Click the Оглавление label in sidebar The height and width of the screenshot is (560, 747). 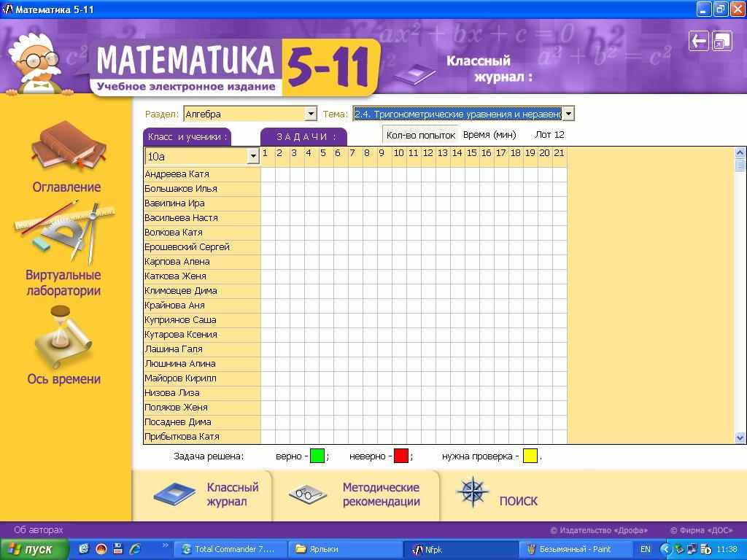point(66,187)
